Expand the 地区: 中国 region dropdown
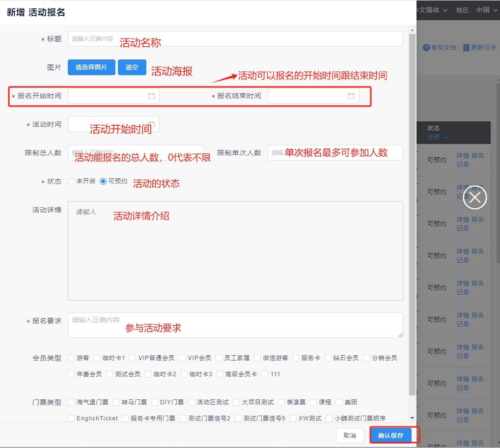 (x=475, y=10)
